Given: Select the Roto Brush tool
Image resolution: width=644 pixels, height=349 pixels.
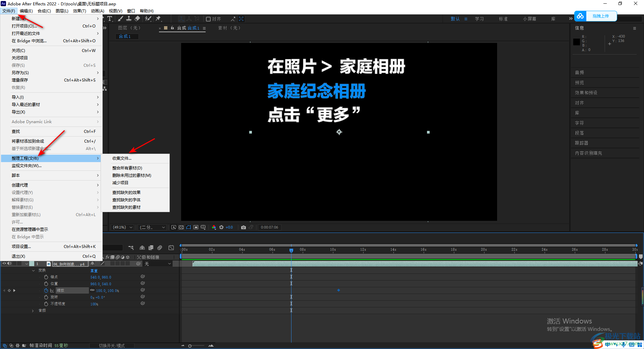Looking at the screenshot, I should coord(148,19).
